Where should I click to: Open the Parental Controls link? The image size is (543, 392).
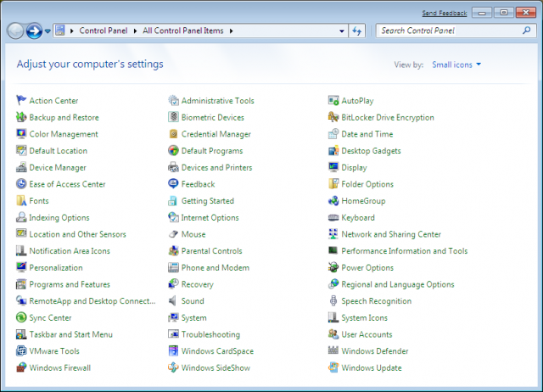click(211, 250)
